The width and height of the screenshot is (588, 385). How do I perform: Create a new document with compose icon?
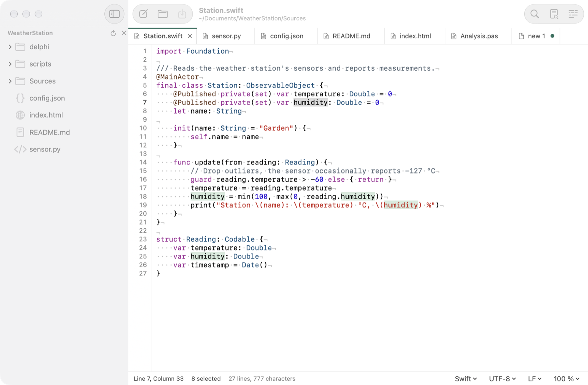click(143, 14)
